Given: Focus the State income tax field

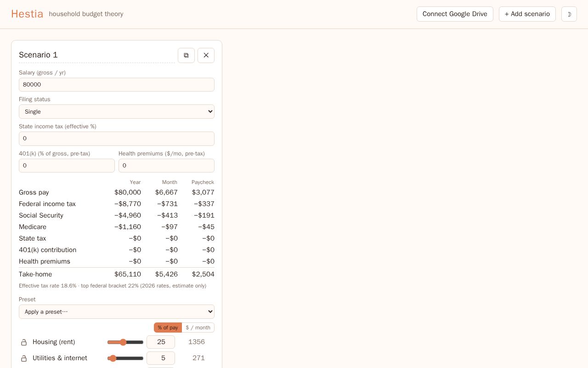Looking at the screenshot, I should (x=117, y=138).
